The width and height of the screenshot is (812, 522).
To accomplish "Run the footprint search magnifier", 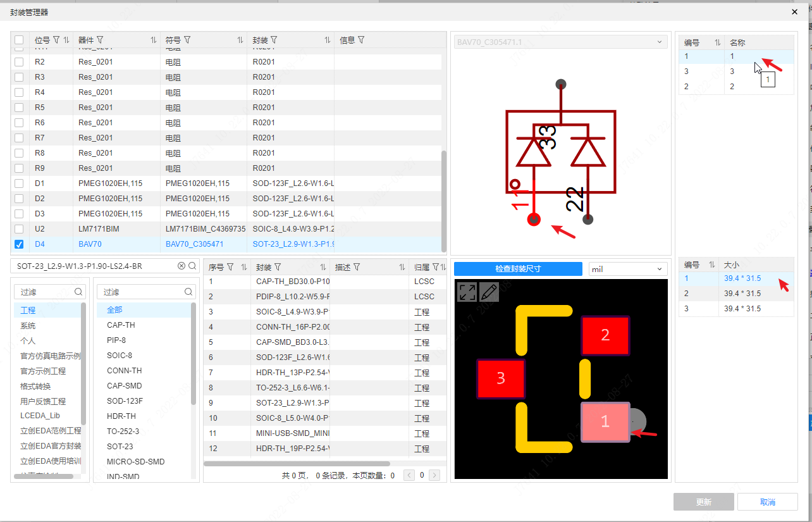I will [192, 266].
